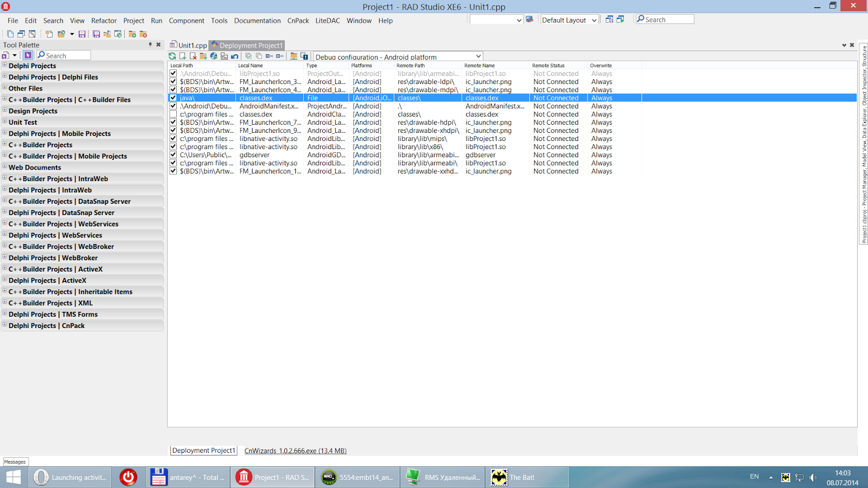This screenshot has width=868, height=488.
Task: Switch to the Unit1.cpp tab
Action: click(x=188, y=45)
